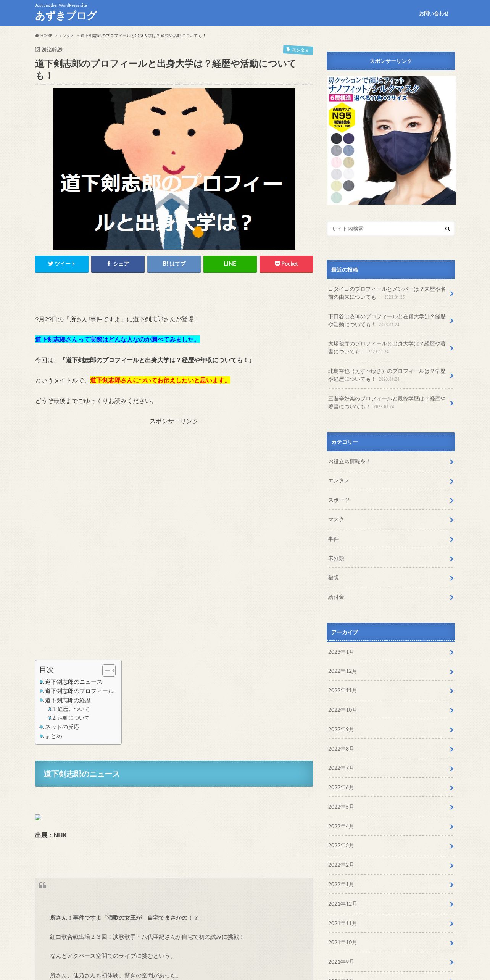Click the B! はてブ bookmark button
The image size is (490, 980).
coord(174,264)
